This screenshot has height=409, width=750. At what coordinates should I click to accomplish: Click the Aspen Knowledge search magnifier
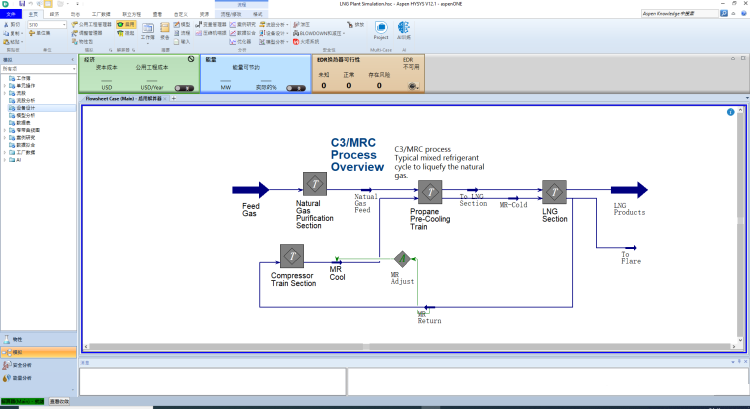724,13
